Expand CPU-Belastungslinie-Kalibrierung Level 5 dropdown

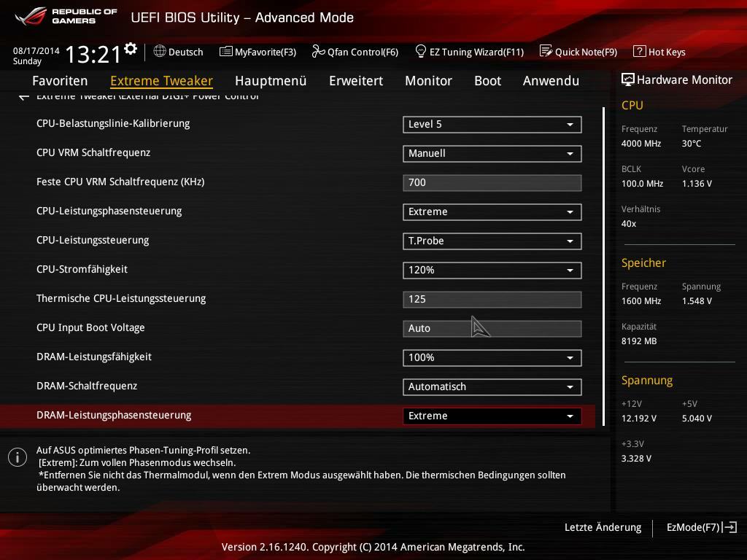coord(492,124)
